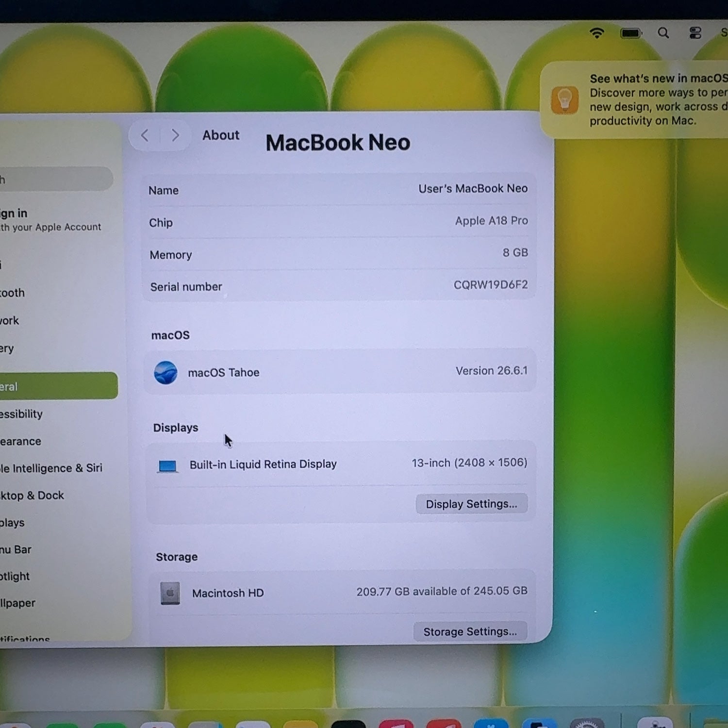
Task: Click the "Memory" row label
Action: click(171, 255)
